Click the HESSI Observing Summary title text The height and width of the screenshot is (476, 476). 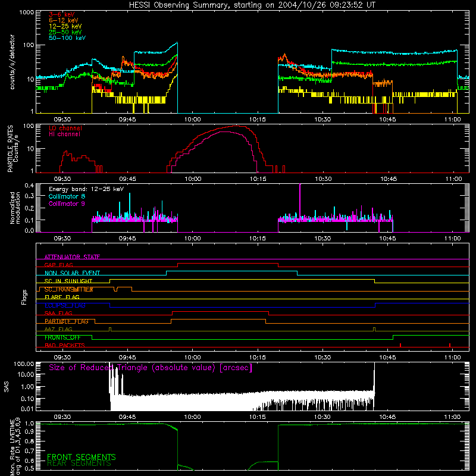click(x=252, y=5)
